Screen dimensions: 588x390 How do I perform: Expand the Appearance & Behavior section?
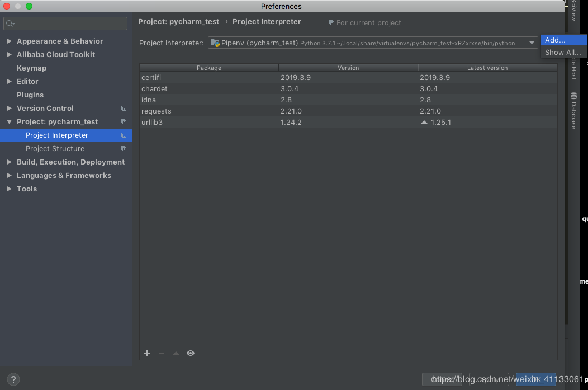coord(10,41)
